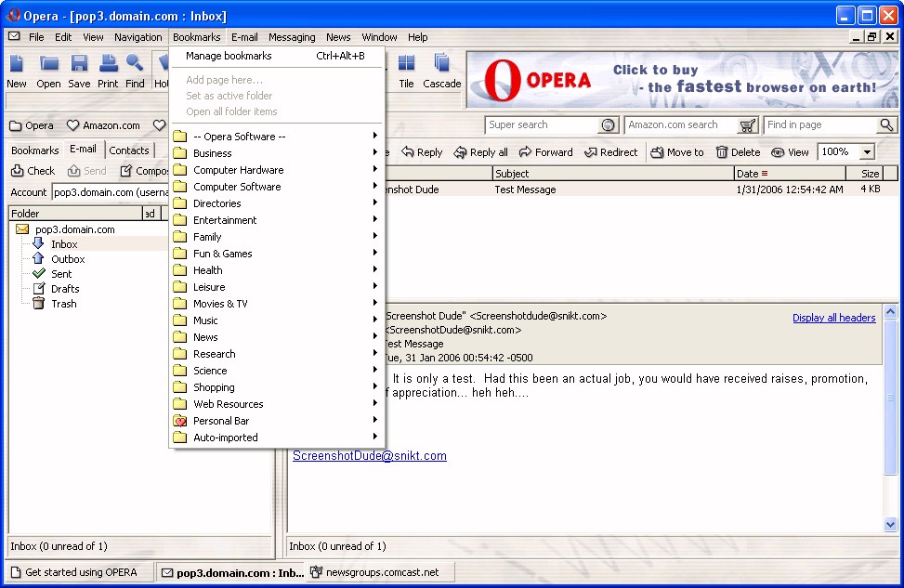
Task: Click the Move to icon
Action: tap(657, 152)
